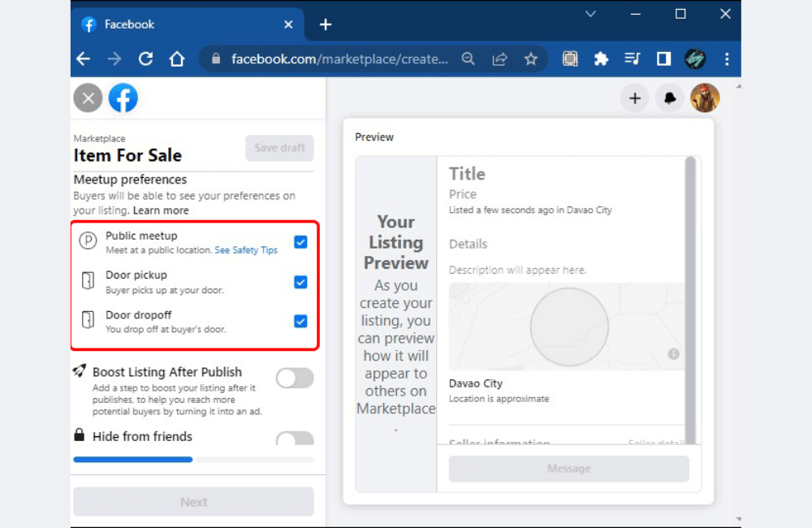This screenshot has height=528, width=812.
Task: Click the Door pickup door icon
Action: pyautogui.click(x=87, y=281)
